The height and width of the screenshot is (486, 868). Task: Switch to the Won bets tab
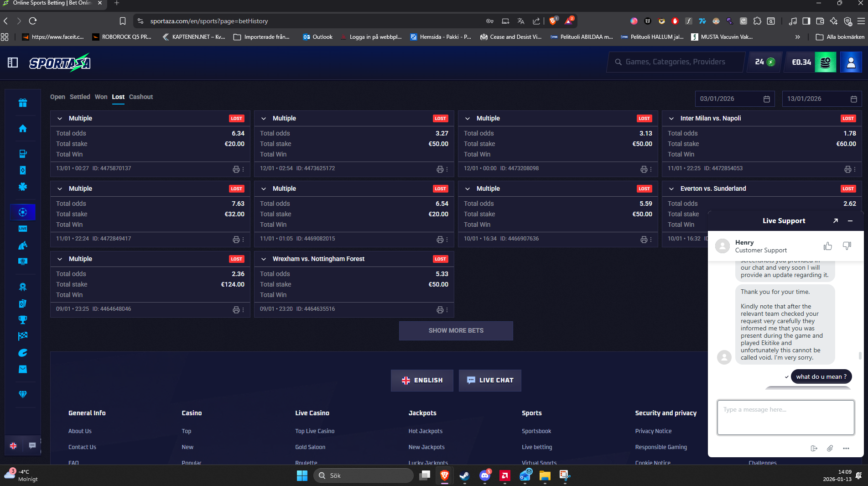pos(101,97)
